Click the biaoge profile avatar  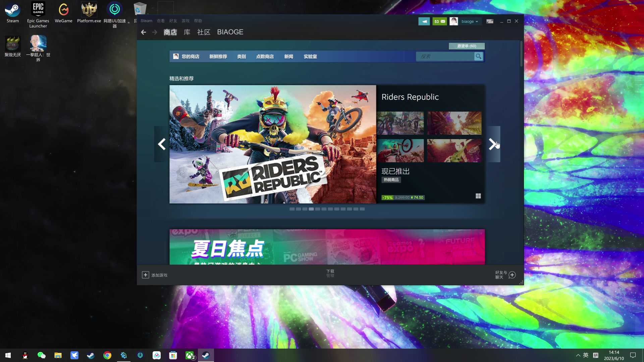coord(454,21)
